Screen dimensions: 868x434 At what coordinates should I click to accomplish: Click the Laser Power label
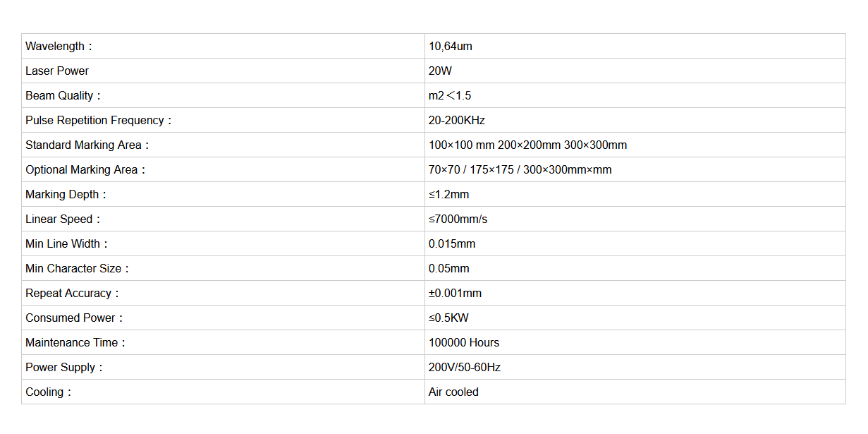(x=57, y=71)
